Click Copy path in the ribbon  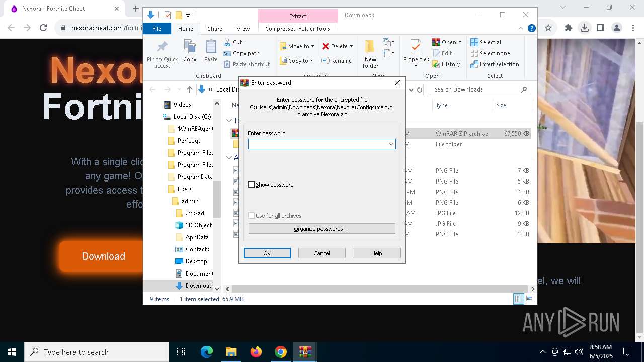point(242,53)
